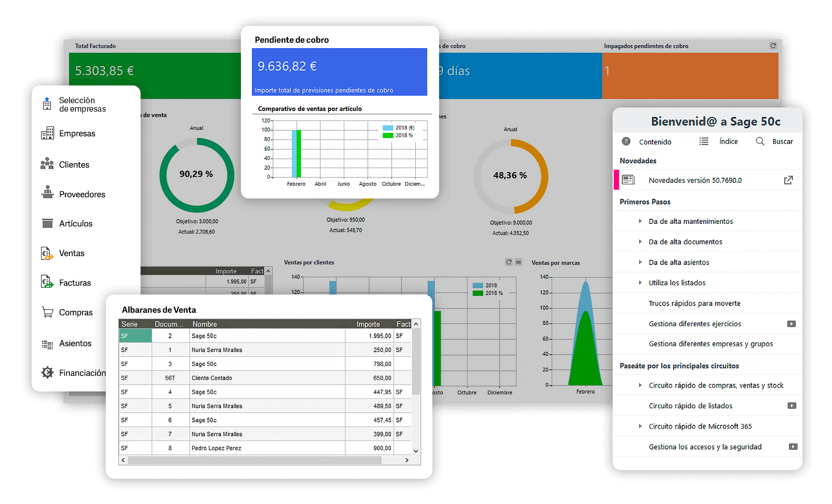This screenshot has height=504, width=832.
Task: Click the light blue 2018 (€) legend swatch
Action: click(x=388, y=128)
